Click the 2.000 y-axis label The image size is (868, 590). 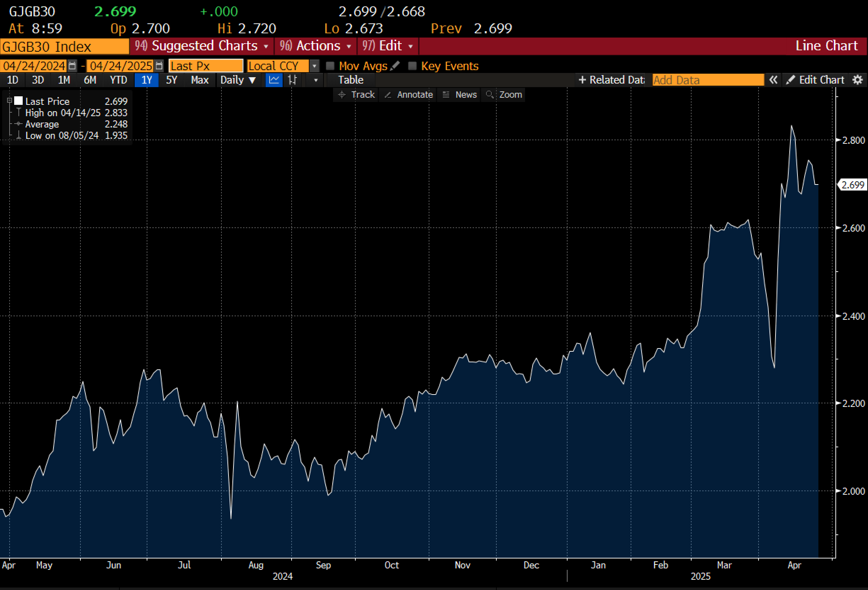pos(853,492)
